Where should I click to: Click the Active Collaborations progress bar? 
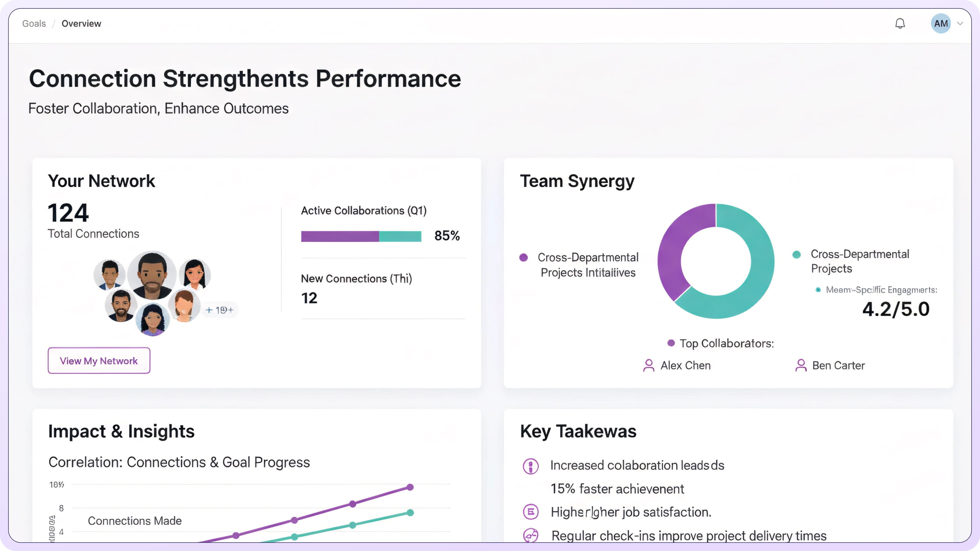361,236
